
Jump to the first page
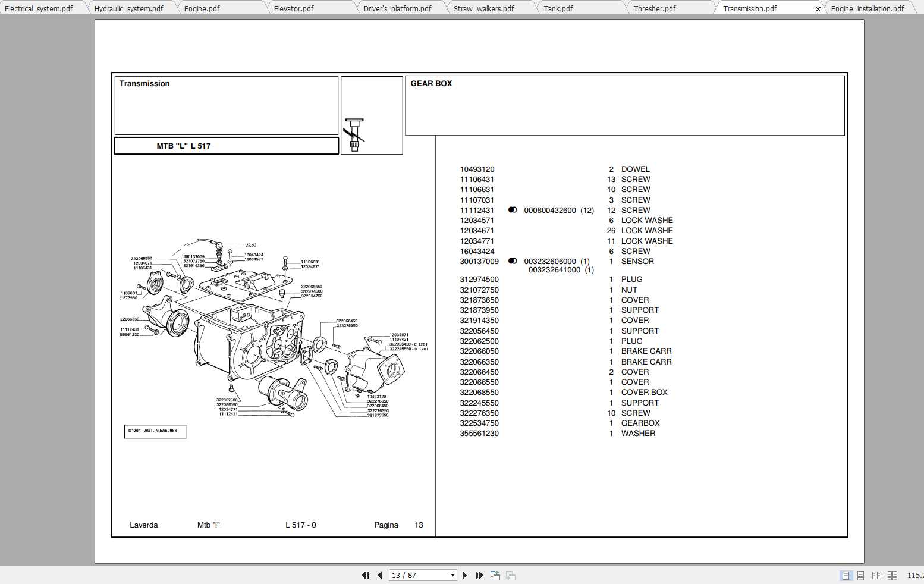coord(365,575)
